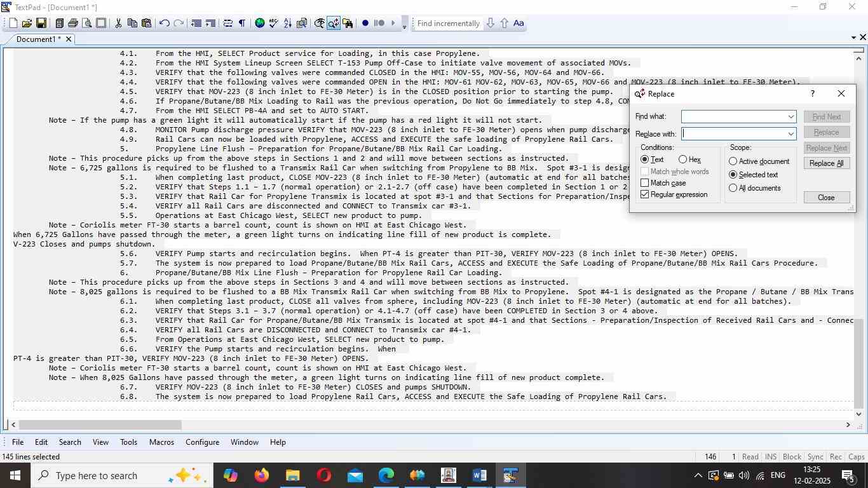Image resolution: width=868 pixels, height=488 pixels.
Task: Open the Window menu
Action: pos(244,442)
